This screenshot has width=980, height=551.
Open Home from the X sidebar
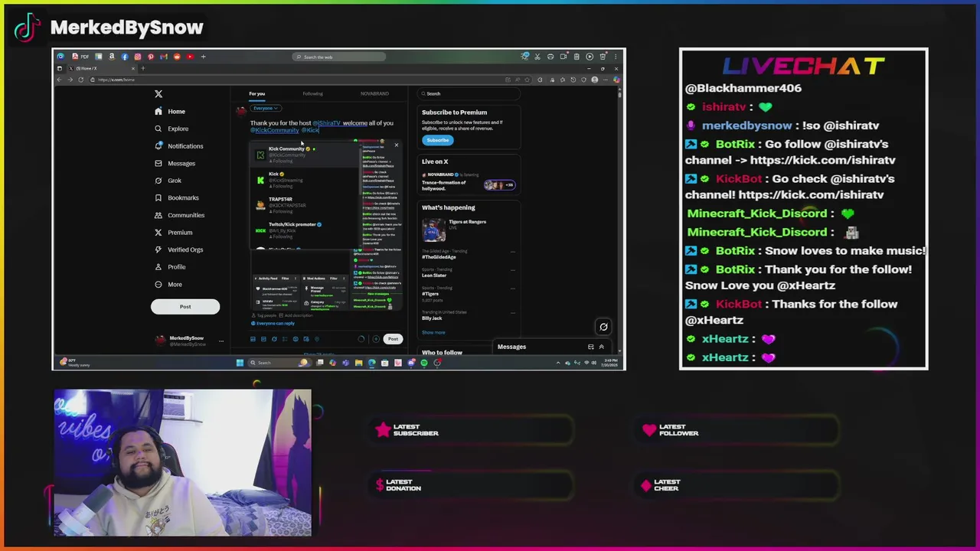point(170,112)
